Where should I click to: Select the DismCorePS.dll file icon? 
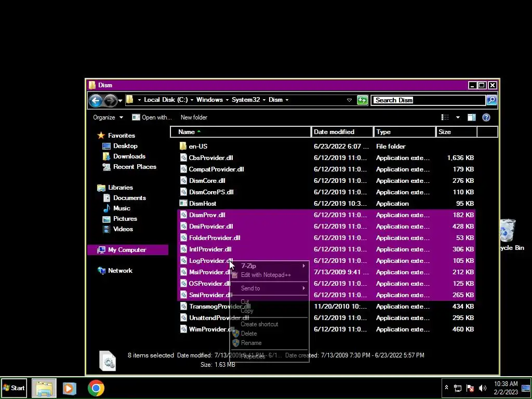(183, 192)
